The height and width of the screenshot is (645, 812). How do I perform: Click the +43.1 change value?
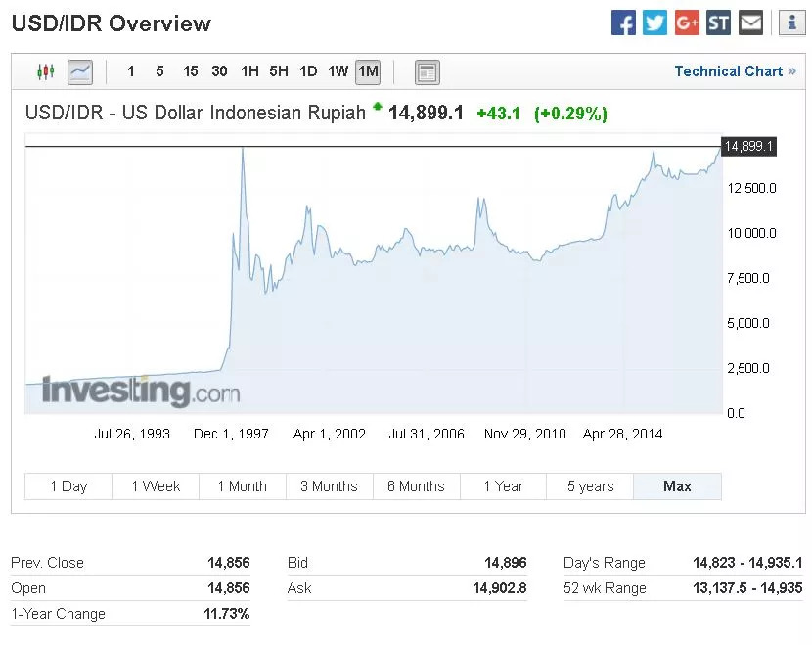click(x=498, y=113)
